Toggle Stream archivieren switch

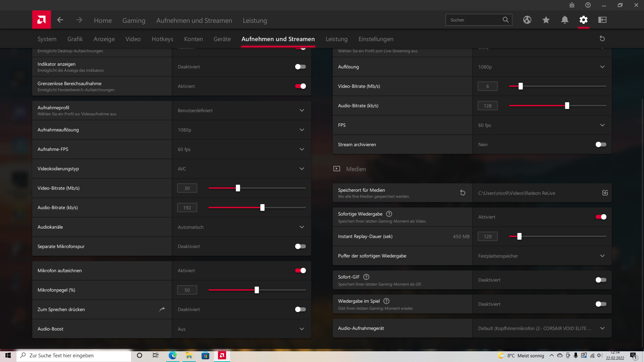(x=601, y=144)
